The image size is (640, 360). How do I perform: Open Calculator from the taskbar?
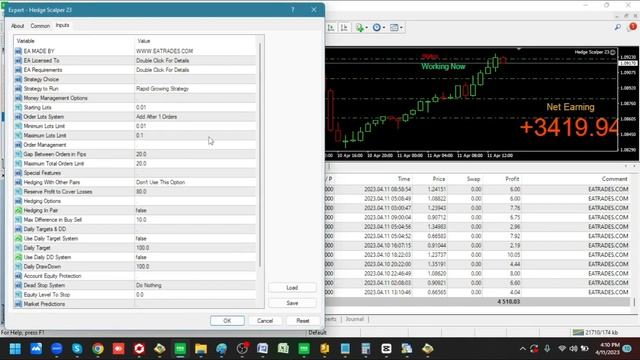pyautogui.click(x=366, y=349)
